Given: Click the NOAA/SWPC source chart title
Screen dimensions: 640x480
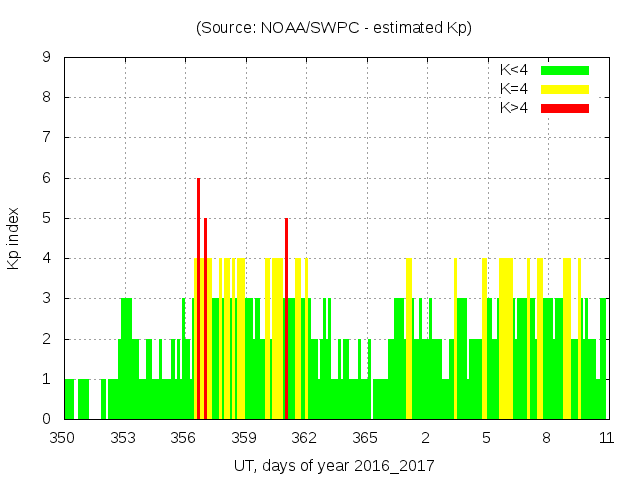Looking at the screenshot, I should click(334, 28).
